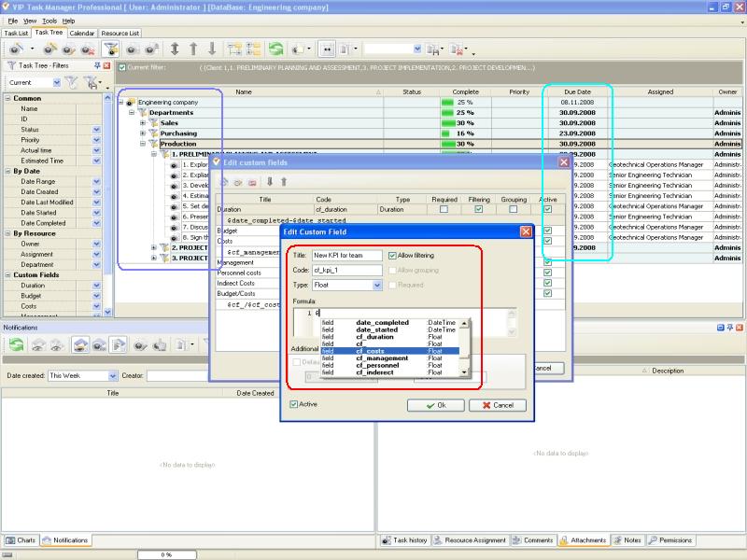Click the up-down double arrow toolbar icon

pyautogui.click(x=175, y=49)
